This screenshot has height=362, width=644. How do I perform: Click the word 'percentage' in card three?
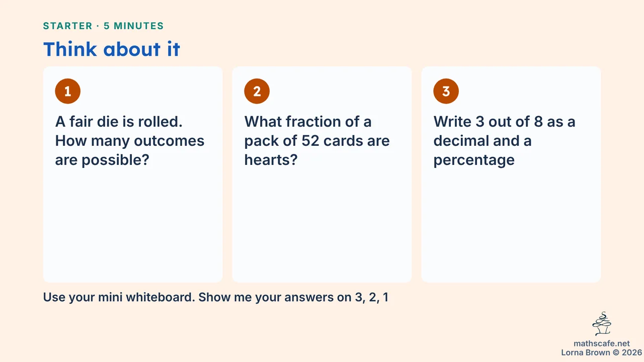pyautogui.click(x=474, y=160)
